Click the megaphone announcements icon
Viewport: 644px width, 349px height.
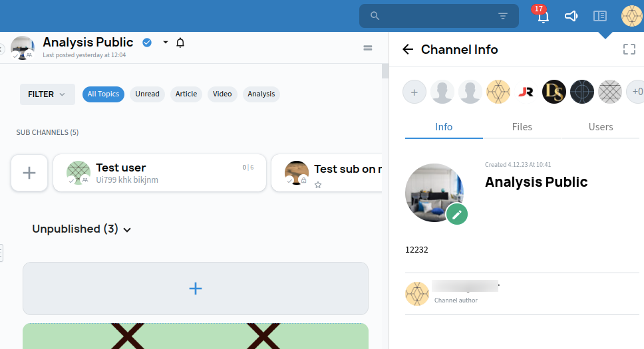pyautogui.click(x=571, y=16)
